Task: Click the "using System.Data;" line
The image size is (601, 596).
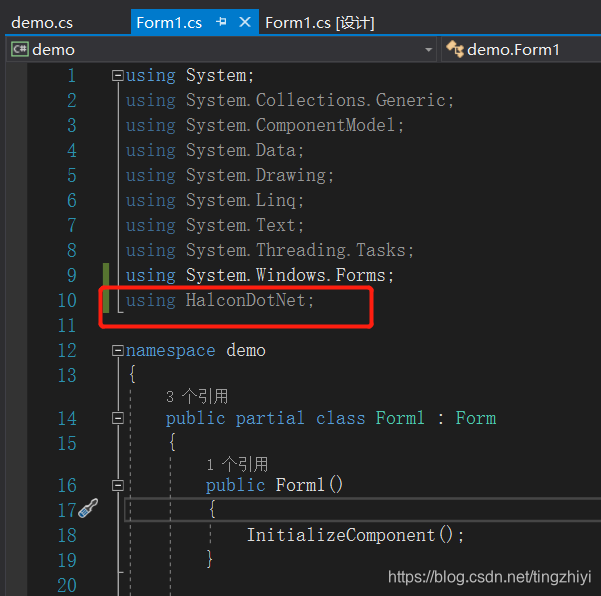Action: click(x=215, y=150)
